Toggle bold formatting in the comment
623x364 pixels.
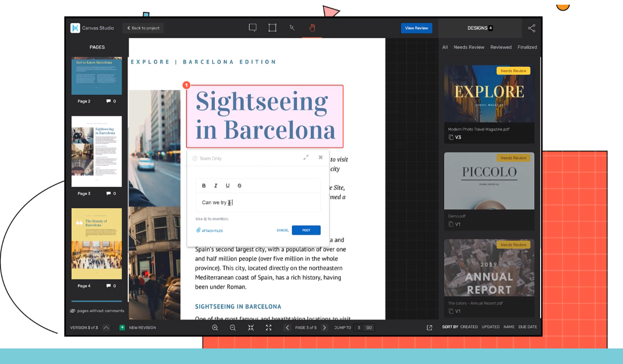204,186
